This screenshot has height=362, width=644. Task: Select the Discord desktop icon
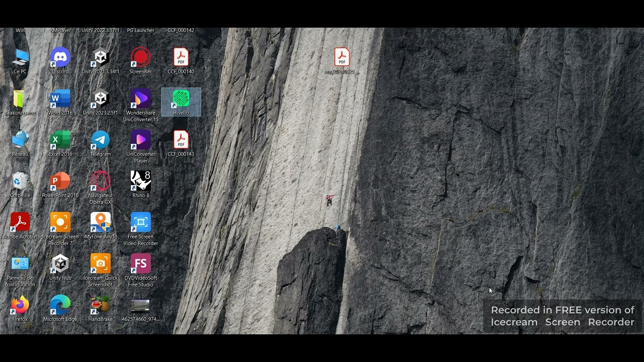(x=60, y=58)
